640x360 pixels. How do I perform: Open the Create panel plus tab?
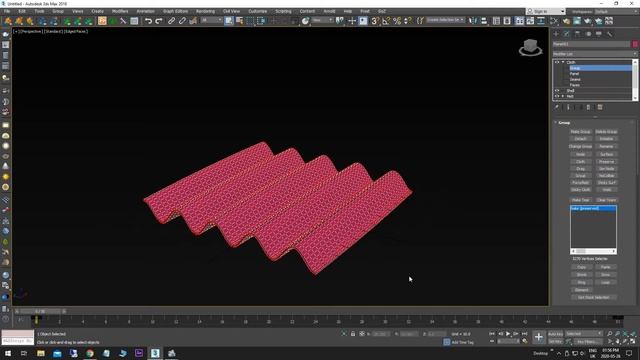(x=556, y=34)
